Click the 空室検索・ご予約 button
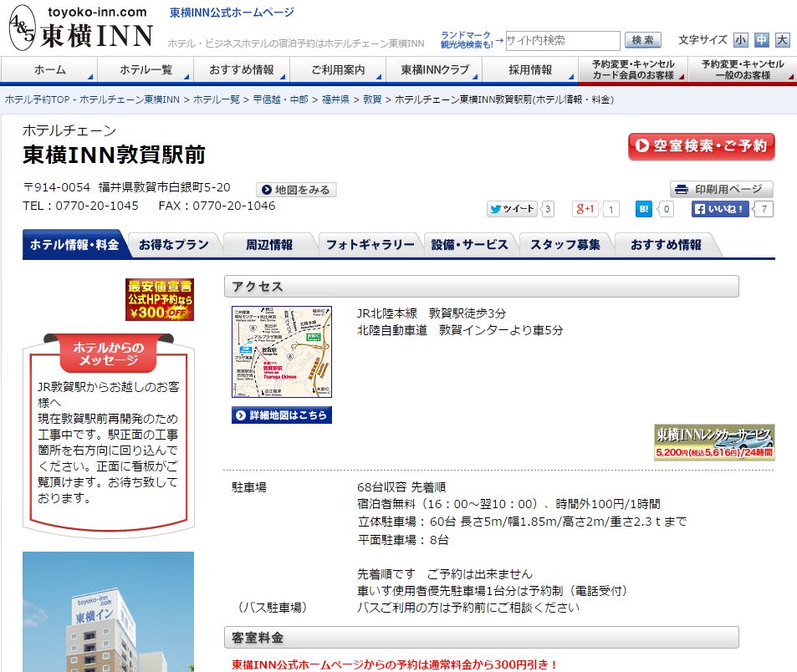 (702, 146)
